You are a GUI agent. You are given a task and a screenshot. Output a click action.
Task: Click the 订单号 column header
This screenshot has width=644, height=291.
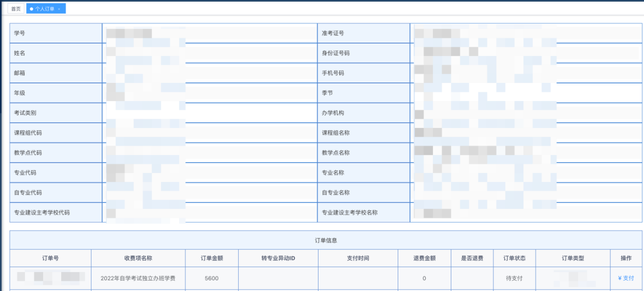pos(50,258)
